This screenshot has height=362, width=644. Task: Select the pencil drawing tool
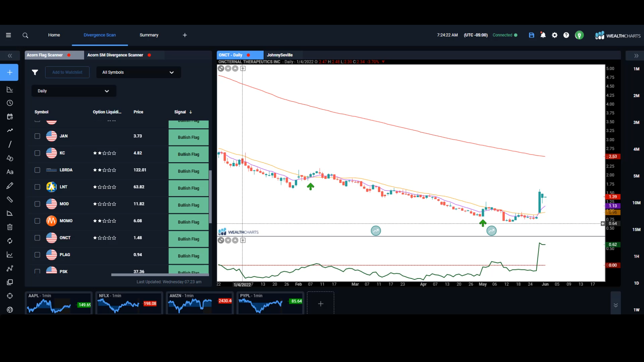[x=10, y=186]
